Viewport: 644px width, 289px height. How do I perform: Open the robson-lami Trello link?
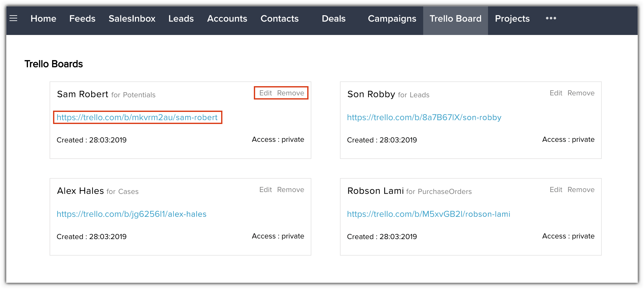[x=428, y=214]
